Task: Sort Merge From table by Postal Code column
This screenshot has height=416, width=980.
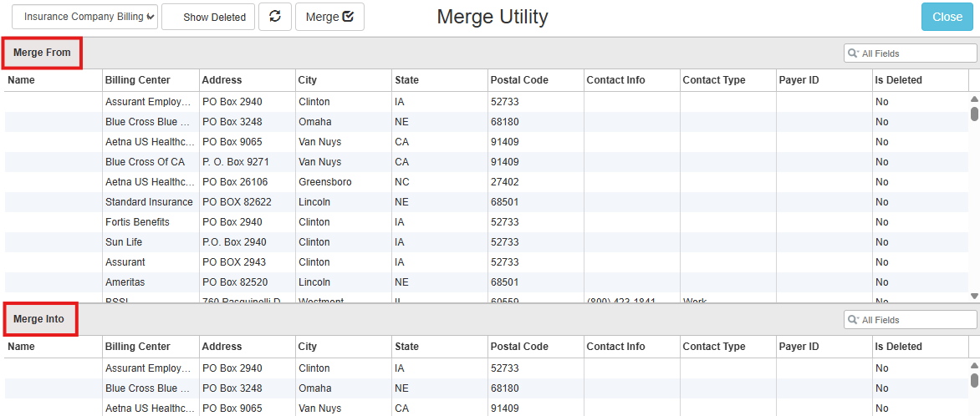Action: 536,80
